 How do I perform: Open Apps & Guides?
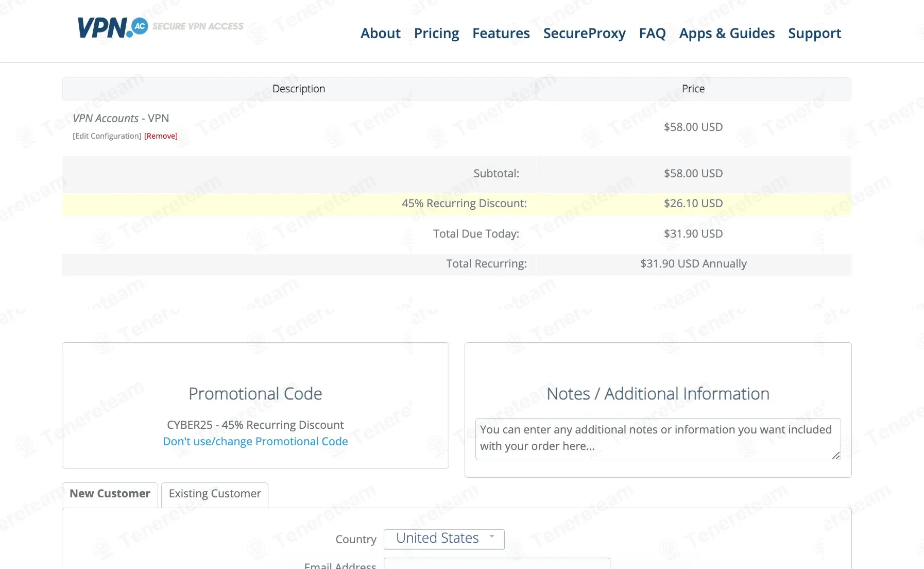[x=727, y=34]
